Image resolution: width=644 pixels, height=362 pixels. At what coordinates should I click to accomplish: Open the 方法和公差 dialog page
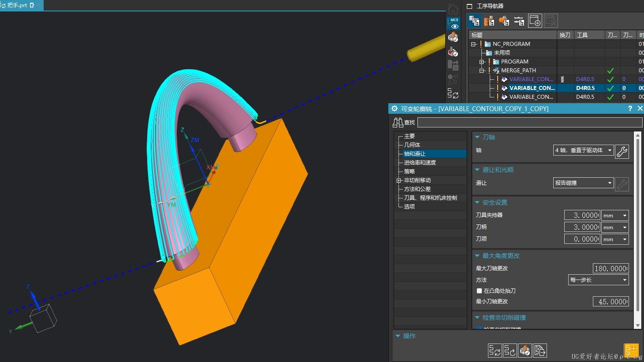(417, 189)
